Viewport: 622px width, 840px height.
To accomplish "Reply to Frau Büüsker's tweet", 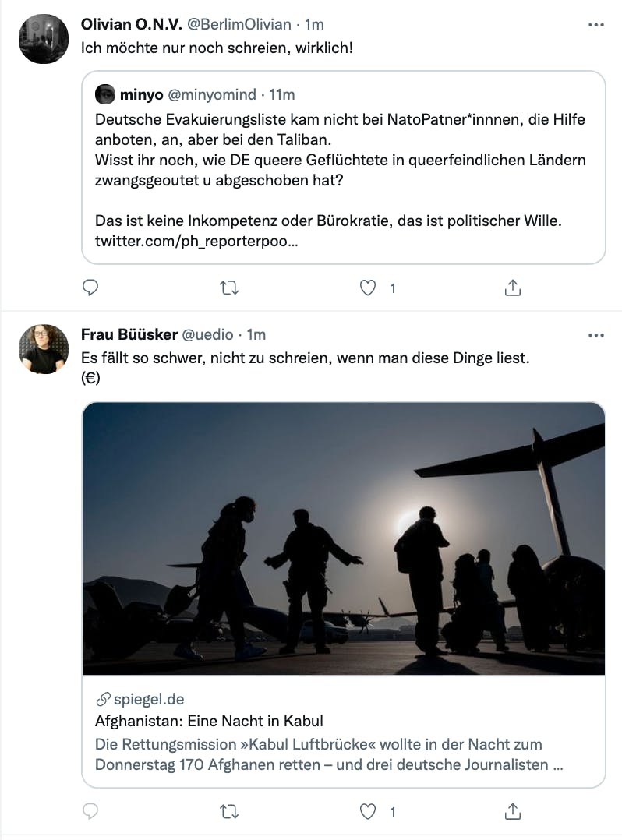I will [91, 812].
